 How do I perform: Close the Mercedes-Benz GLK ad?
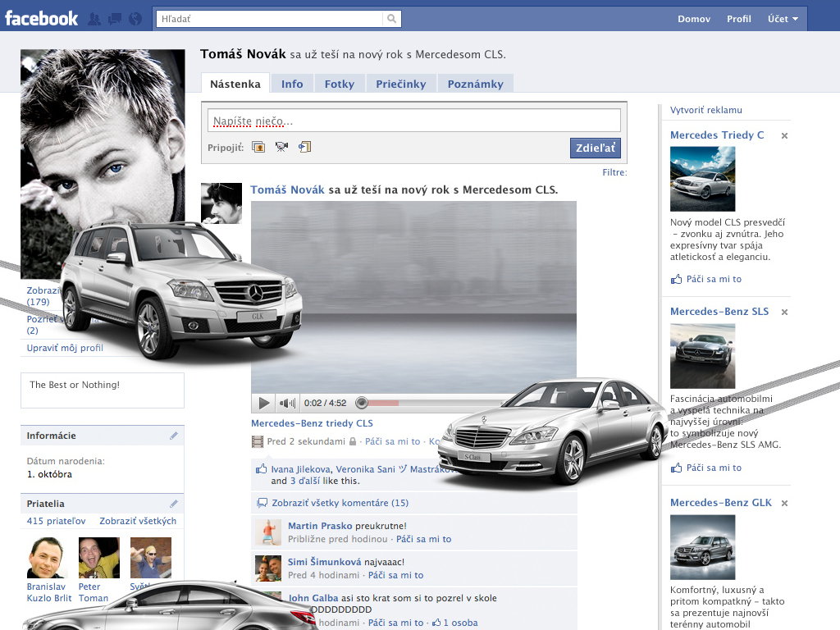click(x=784, y=503)
